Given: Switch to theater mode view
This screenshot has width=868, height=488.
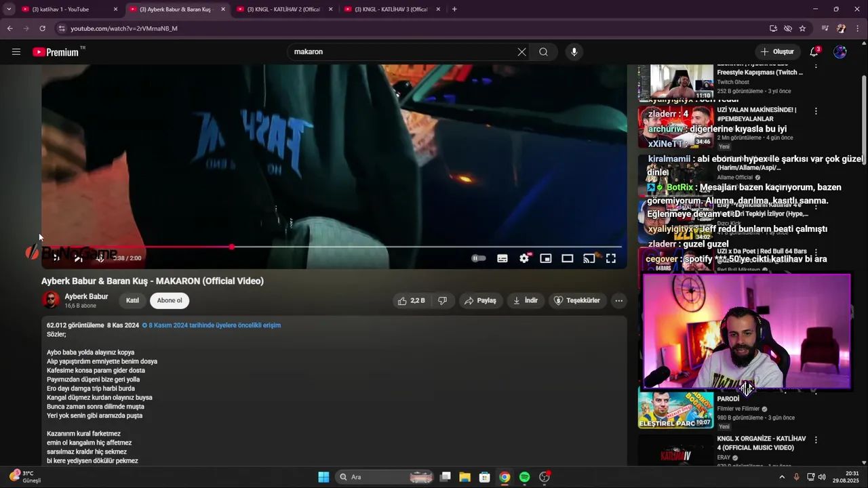Looking at the screenshot, I should [x=568, y=258].
